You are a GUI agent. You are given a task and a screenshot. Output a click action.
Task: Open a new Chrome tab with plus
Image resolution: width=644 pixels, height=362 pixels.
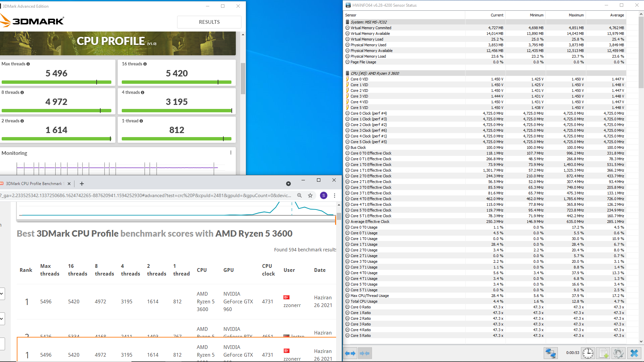[x=82, y=184]
